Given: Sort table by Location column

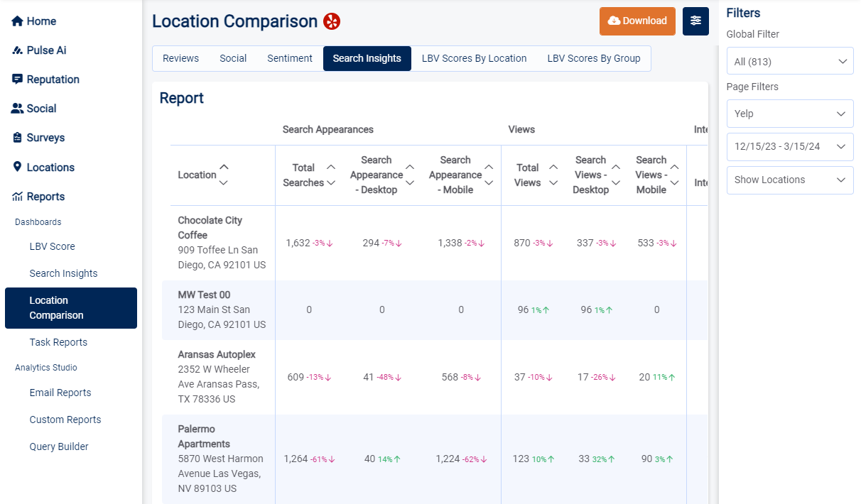Looking at the screenshot, I should tap(224, 175).
